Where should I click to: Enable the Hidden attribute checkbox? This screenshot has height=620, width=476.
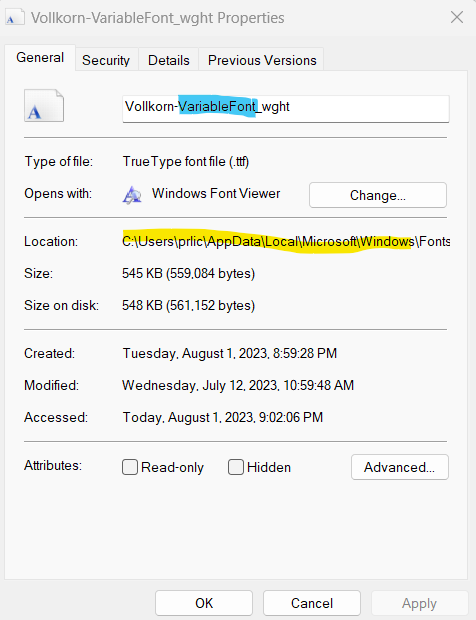coord(236,467)
